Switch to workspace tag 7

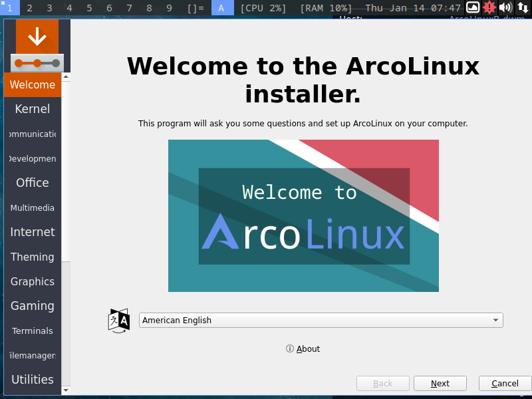pos(129,8)
